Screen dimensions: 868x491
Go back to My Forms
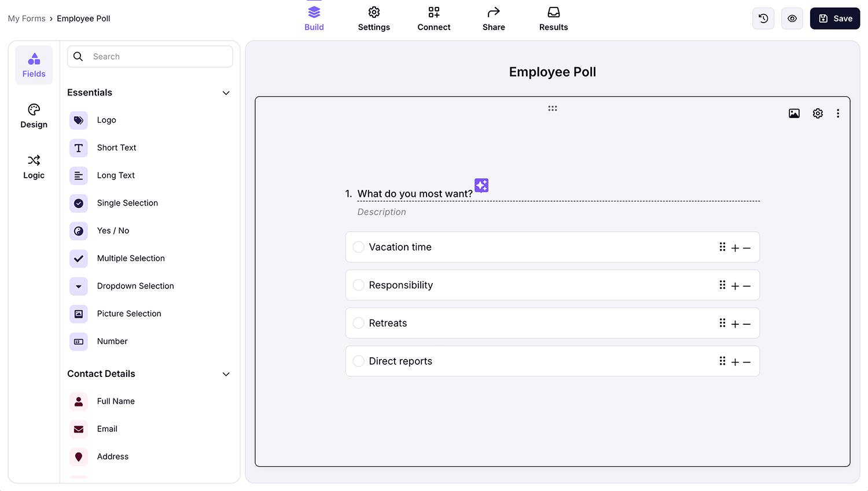pyautogui.click(x=27, y=18)
